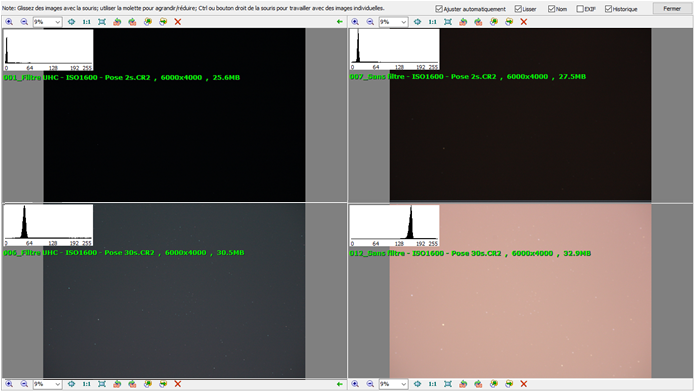Image resolution: width=695 pixels, height=392 pixels.
Task: Delete the 006_Filtre UHC 30s image
Action: (178, 384)
